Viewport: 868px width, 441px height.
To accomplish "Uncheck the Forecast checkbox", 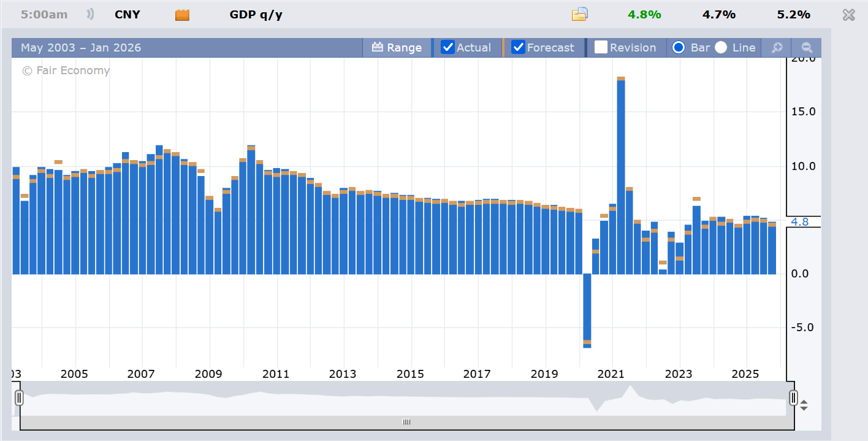I will 519,47.
